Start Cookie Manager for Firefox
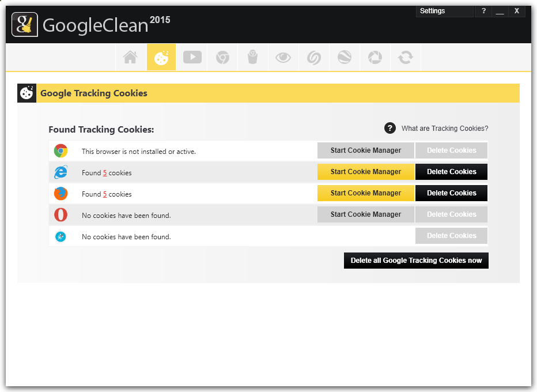 pos(365,193)
